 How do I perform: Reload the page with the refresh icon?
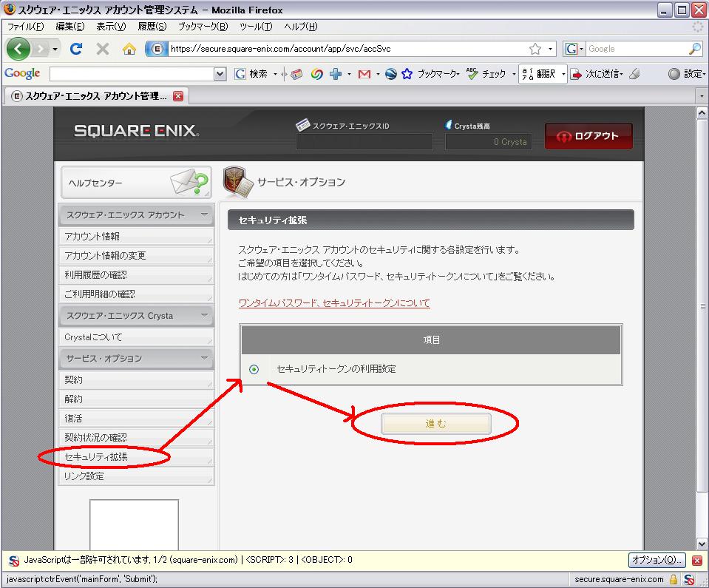76,48
